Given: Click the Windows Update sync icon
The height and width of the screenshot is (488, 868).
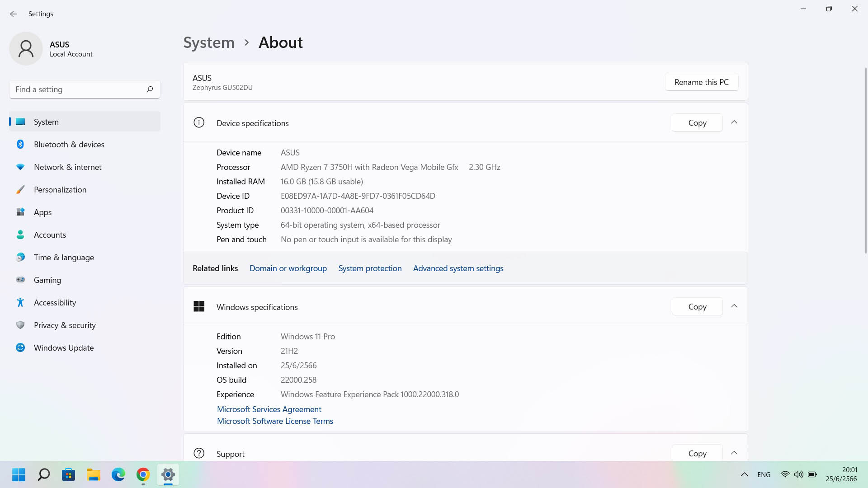Looking at the screenshot, I should (x=20, y=347).
